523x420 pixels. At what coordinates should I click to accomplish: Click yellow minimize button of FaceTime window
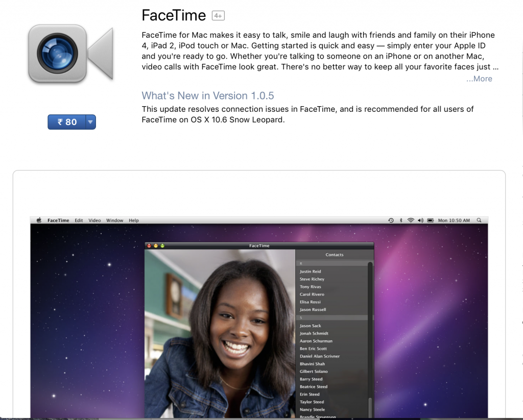[x=156, y=245]
